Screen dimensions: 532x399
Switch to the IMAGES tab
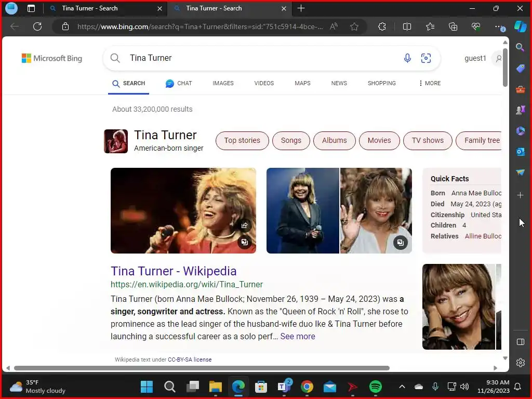[223, 83]
